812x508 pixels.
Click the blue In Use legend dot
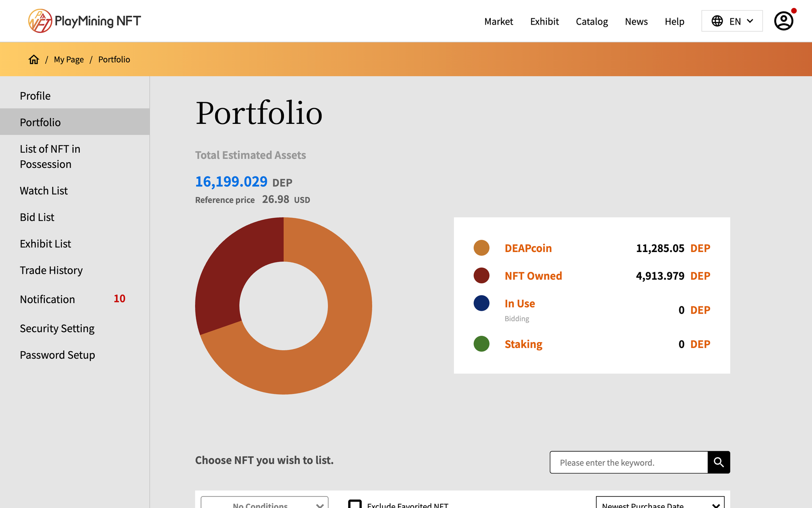481,303
